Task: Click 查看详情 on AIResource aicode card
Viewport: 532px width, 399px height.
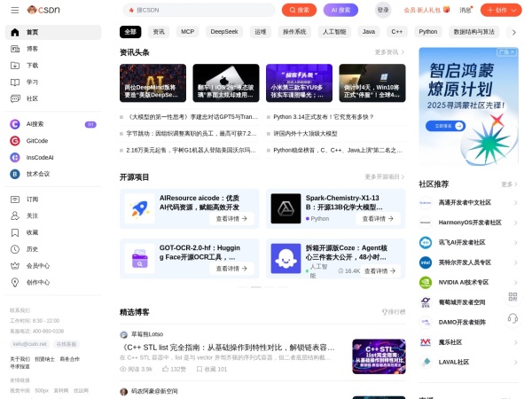Action: pos(231,219)
